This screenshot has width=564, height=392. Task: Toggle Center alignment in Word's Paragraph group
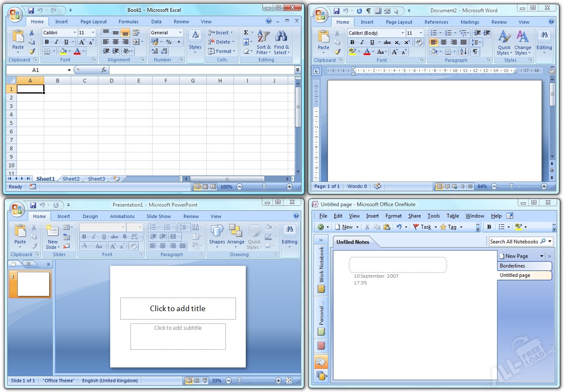tap(444, 42)
